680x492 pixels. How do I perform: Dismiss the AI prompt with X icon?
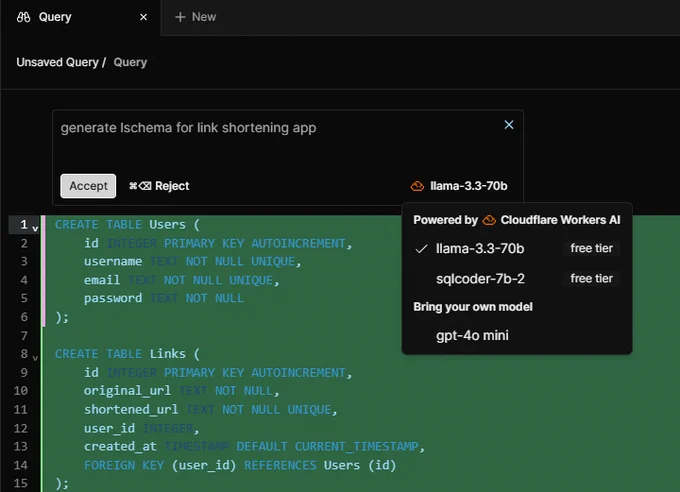point(509,125)
